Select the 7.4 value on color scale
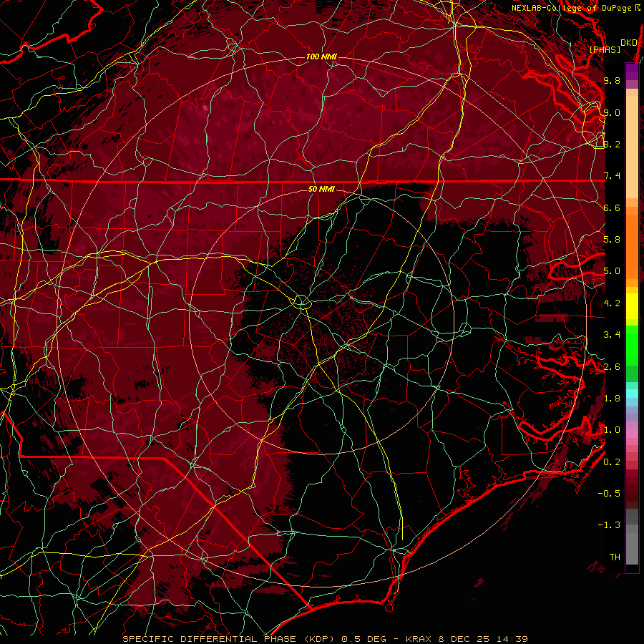 tap(612, 176)
